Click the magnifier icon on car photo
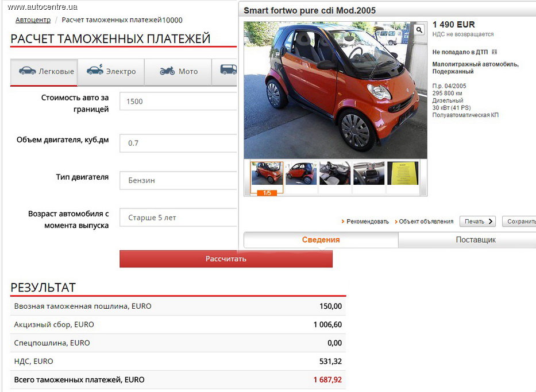 pos(419,30)
